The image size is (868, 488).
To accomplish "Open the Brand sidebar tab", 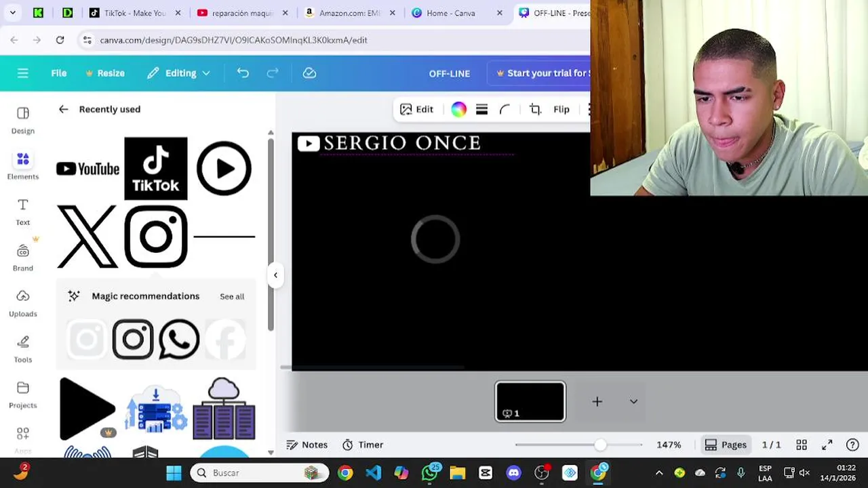I will (x=23, y=258).
